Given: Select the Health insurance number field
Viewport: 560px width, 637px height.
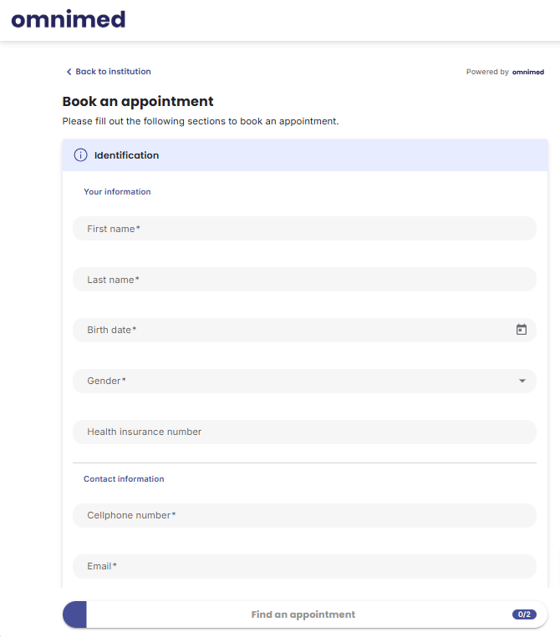Looking at the screenshot, I should [304, 431].
